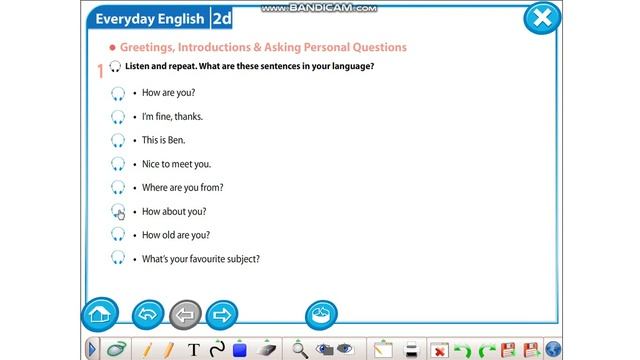The image size is (640, 360).
Task: Play audio for 'How about you?'
Action: 118,211
